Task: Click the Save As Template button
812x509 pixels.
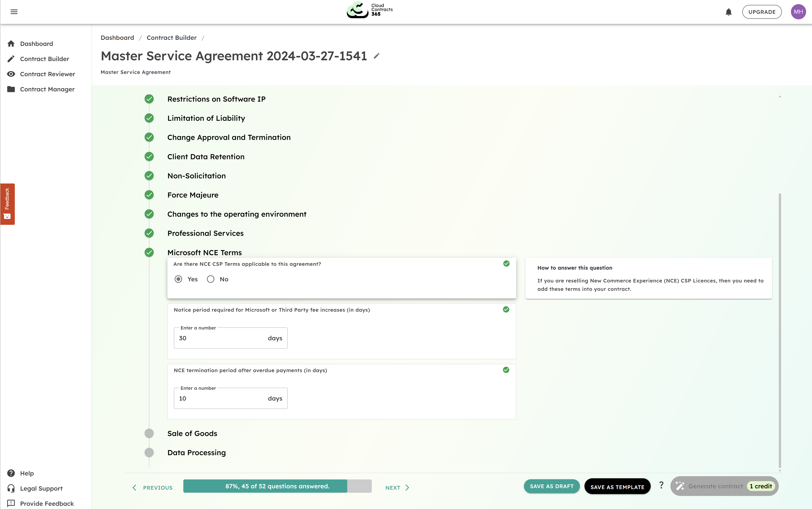Action: (617, 487)
